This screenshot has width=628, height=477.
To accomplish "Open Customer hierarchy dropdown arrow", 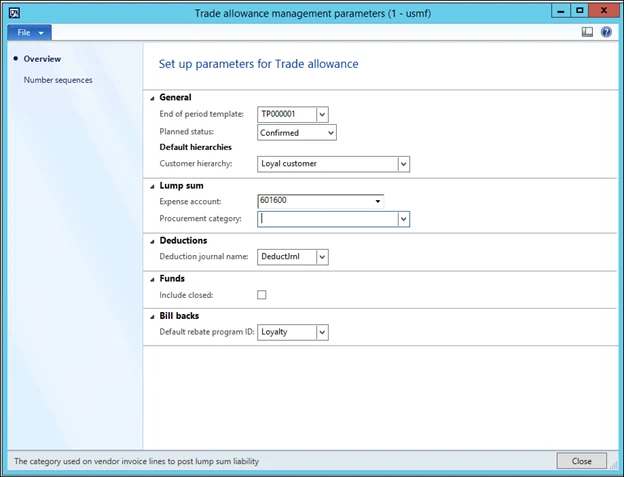I will pyautogui.click(x=403, y=164).
